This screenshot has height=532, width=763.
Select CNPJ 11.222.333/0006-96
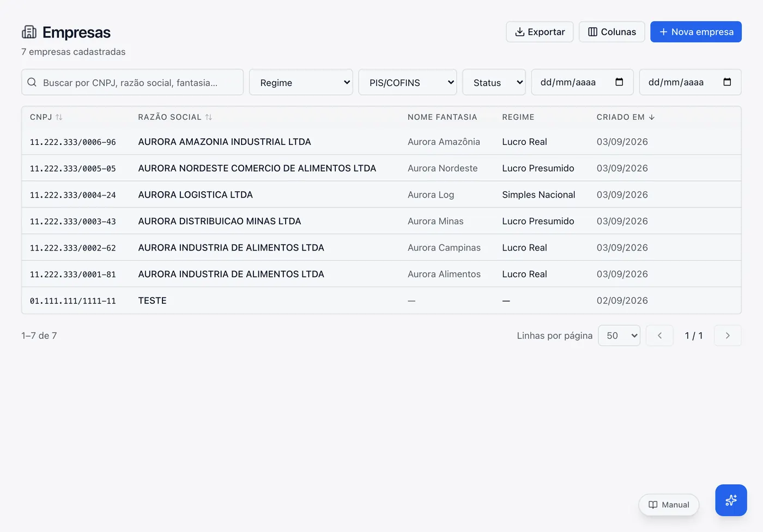(73, 142)
